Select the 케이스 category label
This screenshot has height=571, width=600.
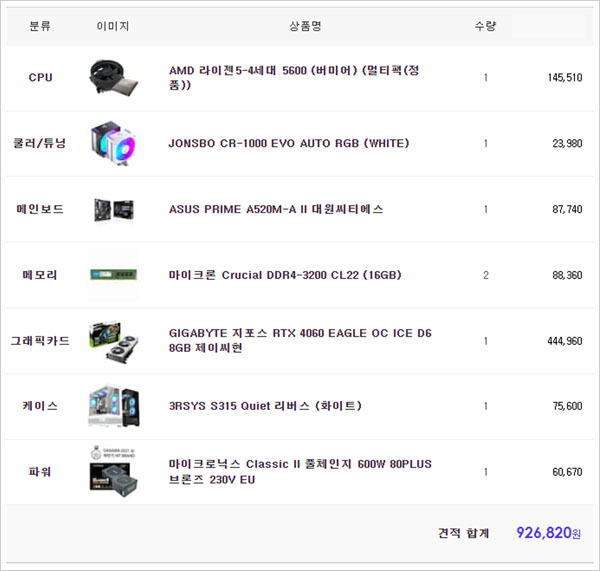tap(40, 406)
